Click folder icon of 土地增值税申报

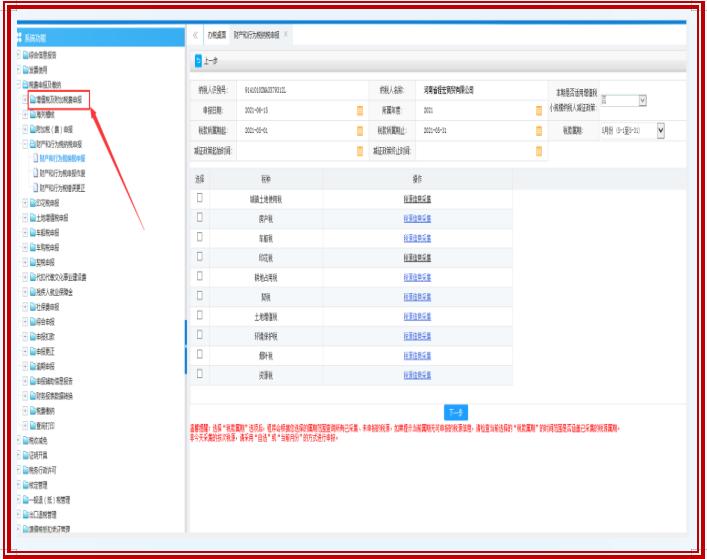coord(32,218)
